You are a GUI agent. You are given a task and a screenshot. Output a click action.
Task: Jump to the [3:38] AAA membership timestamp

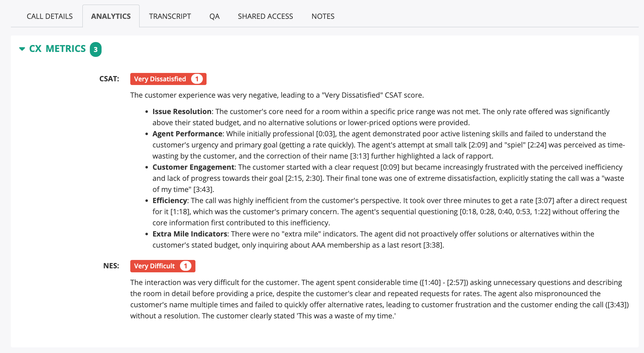coord(433,245)
